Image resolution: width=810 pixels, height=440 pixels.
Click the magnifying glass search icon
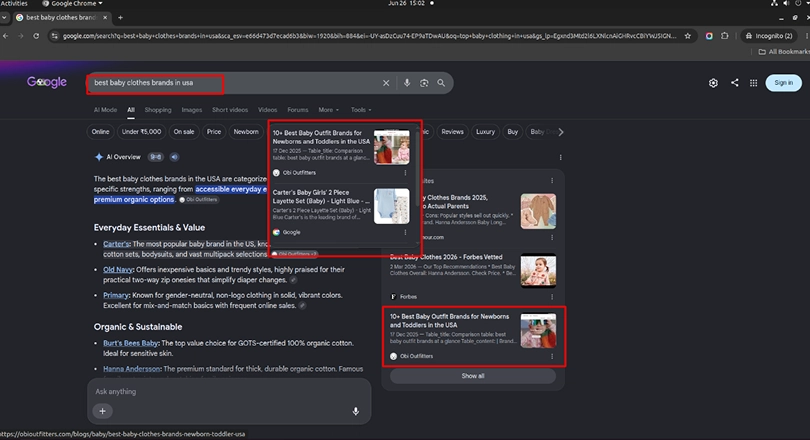click(x=441, y=83)
